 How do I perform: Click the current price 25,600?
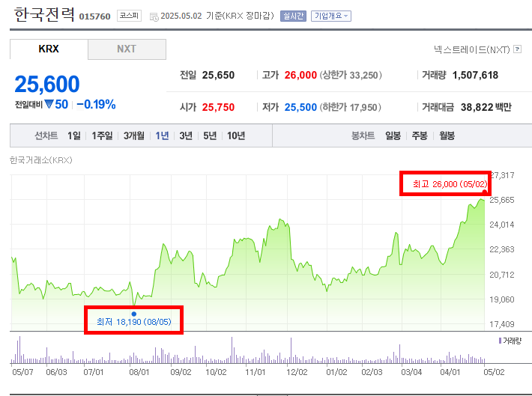(x=47, y=84)
